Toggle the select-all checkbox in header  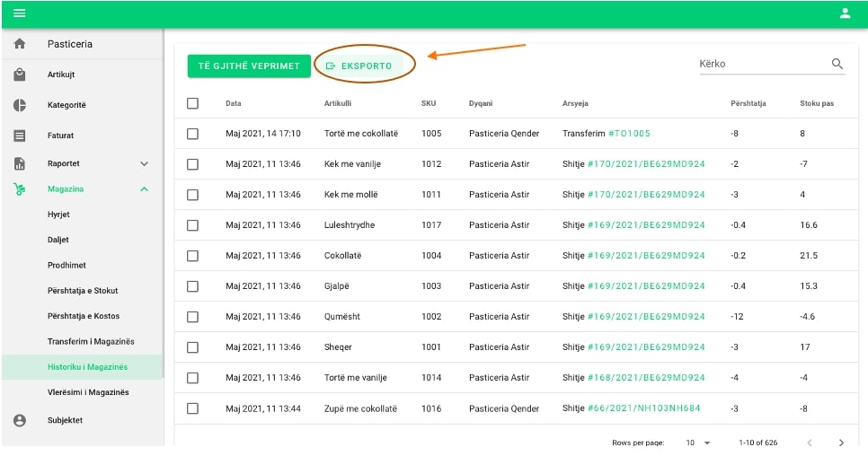coord(192,103)
